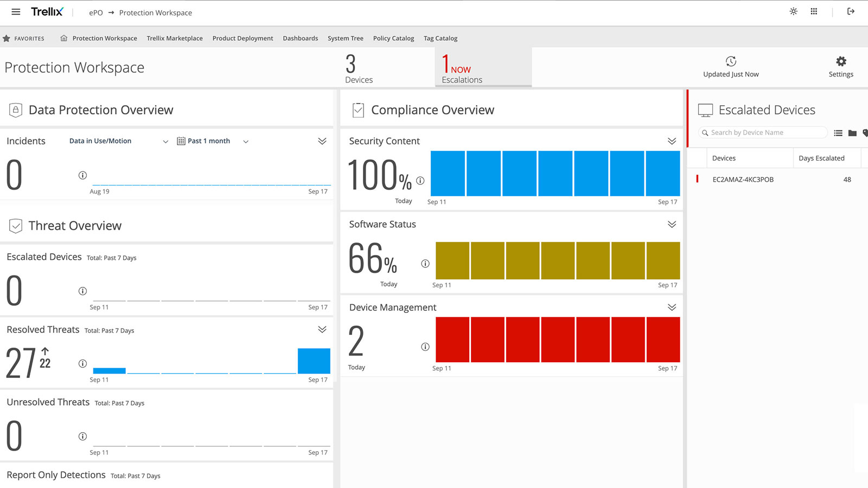
Task: Open System Tree
Action: (x=346, y=38)
